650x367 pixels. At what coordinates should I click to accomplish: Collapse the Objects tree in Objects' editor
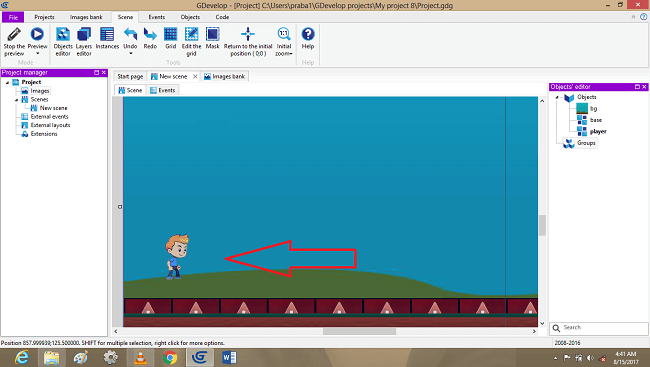coord(557,97)
